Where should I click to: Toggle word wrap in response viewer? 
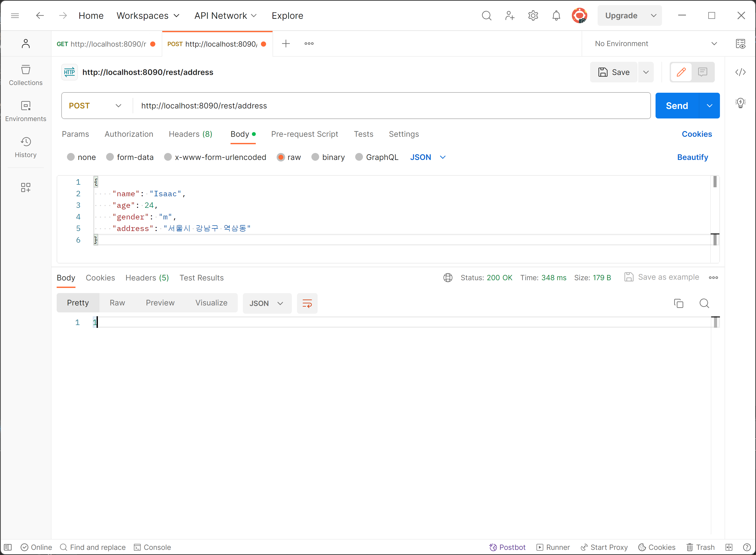307,303
